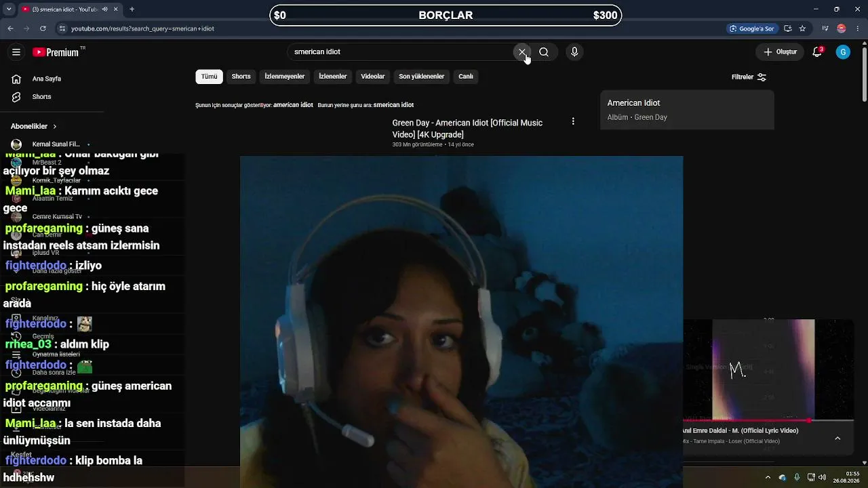Open Shorts in the sidebar
The width and height of the screenshot is (868, 488).
41,97
